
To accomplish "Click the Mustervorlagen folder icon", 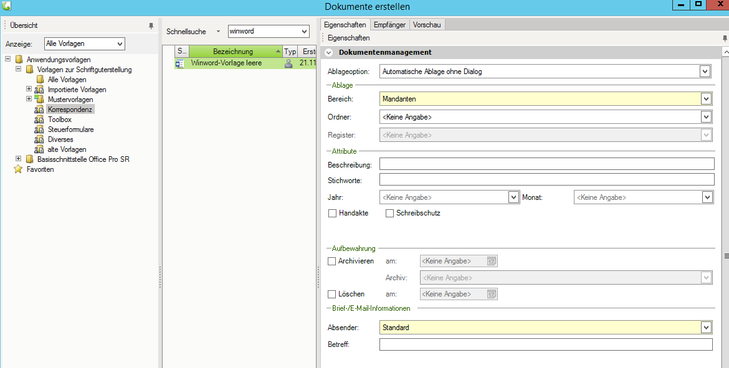I will 39,99.
